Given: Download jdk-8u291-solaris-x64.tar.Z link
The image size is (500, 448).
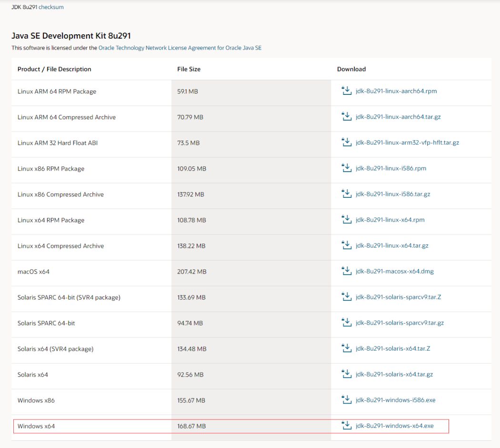Looking at the screenshot, I should [x=393, y=348].
